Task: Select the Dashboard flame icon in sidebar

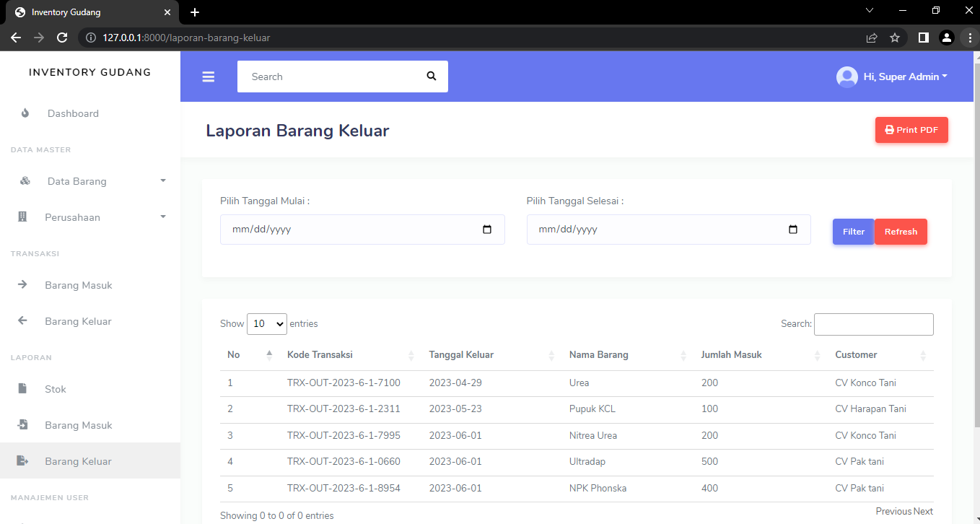Action: [x=25, y=113]
